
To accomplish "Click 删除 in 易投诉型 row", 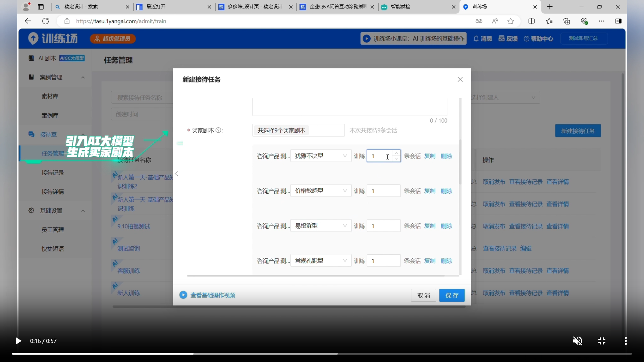I will tap(446, 226).
